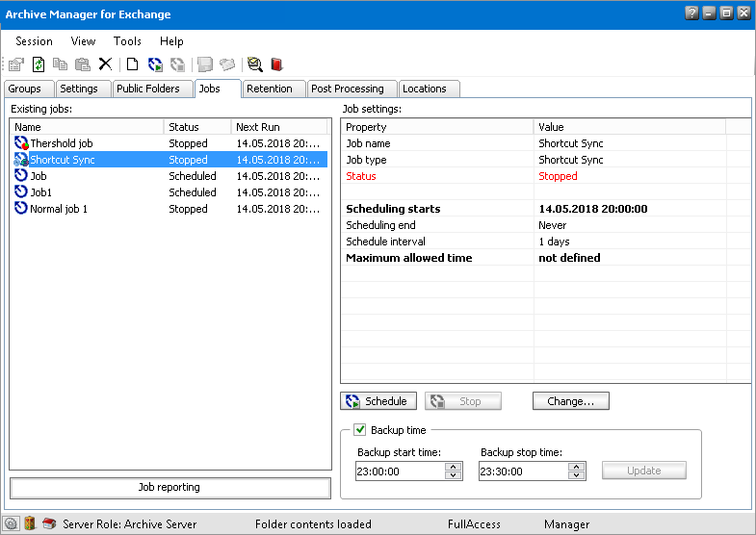Viewport: 756px width, 535px height.
Task: Switch to the Retention tab
Action: pos(269,89)
